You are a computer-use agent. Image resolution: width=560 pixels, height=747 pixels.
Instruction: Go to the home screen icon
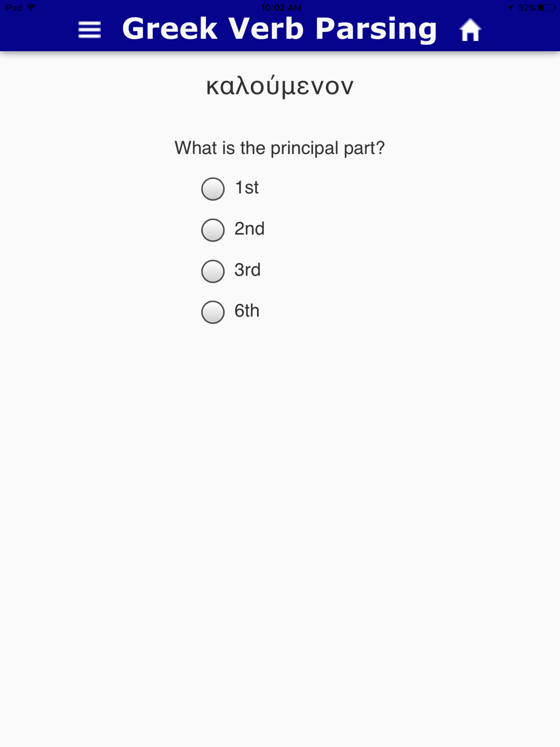click(470, 30)
